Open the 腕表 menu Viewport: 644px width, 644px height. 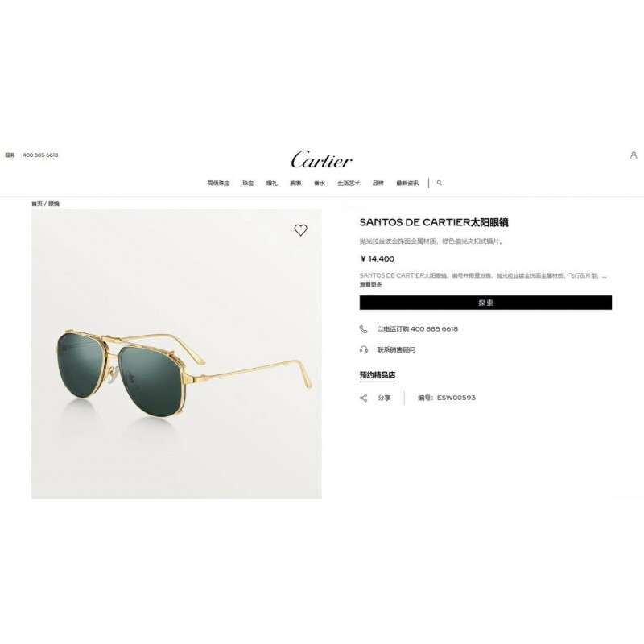point(295,184)
